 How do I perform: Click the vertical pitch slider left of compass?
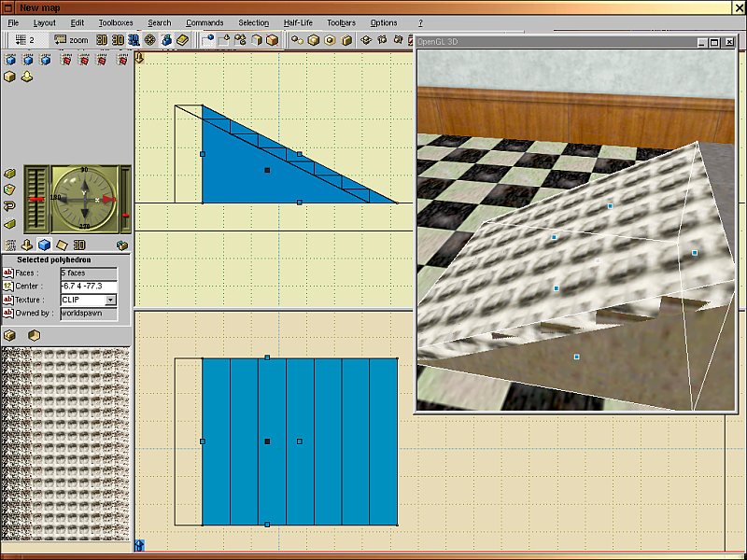point(37,198)
